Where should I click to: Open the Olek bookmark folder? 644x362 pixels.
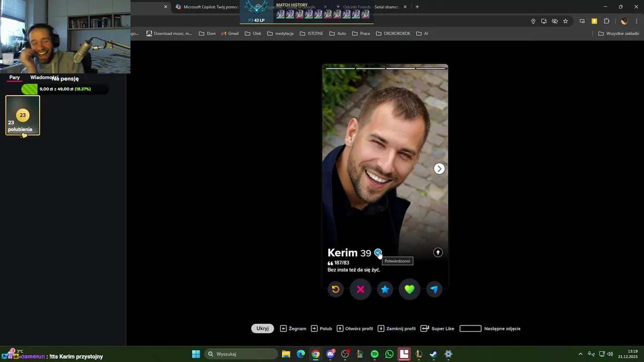253,34
